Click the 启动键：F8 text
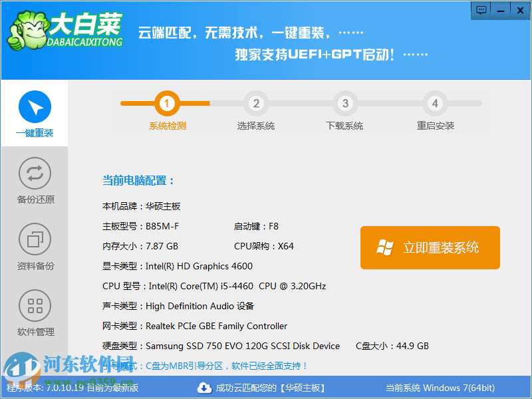The height and width of the screenshot is (399, 532). point(256,226)
